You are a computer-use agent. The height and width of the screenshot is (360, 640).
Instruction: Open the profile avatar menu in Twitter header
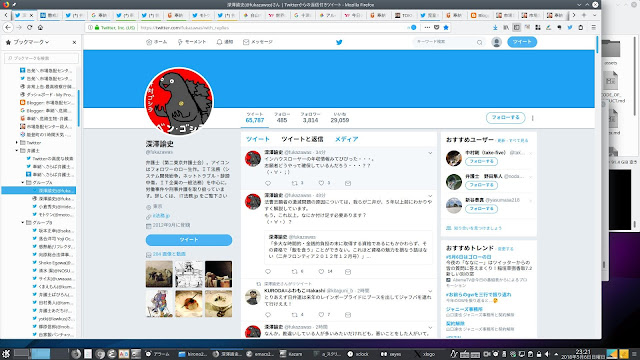pyautogui.click(x=496, y=42)
